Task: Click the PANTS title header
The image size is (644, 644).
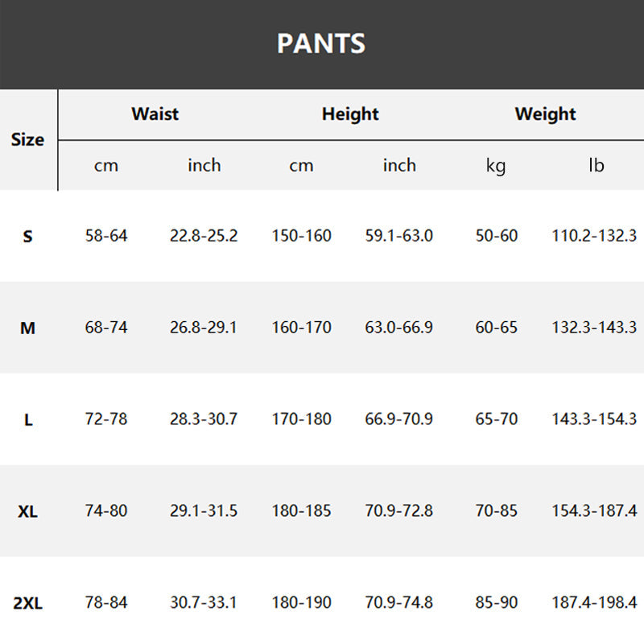Action: tap(321, 43)
